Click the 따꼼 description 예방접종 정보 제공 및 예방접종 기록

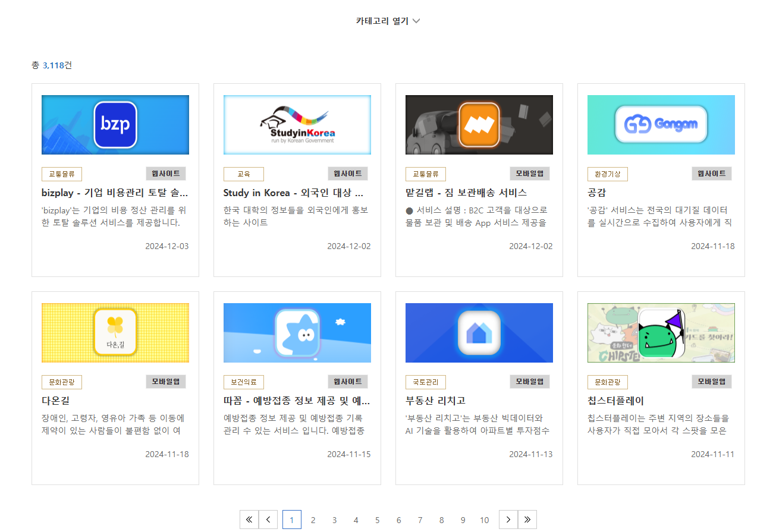(x=293, y=424)
